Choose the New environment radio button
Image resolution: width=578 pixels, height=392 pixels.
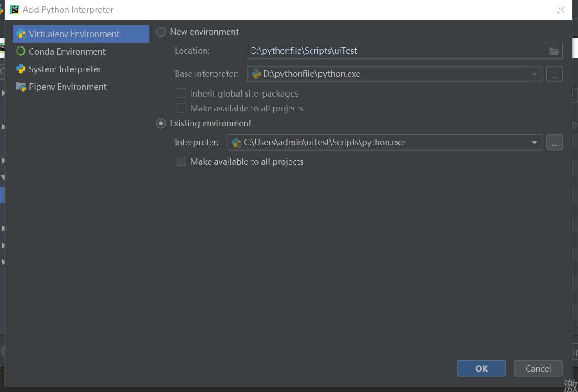161,32
